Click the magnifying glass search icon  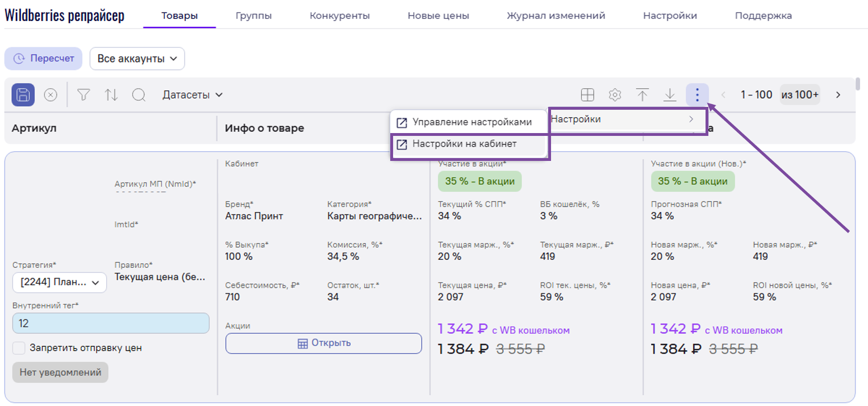click(x=139, y=95)
